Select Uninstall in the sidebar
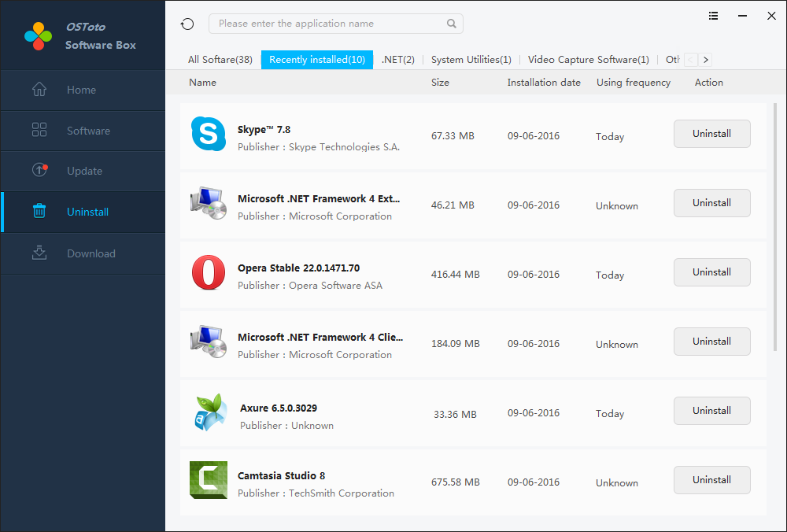The width and height of the screenshot is (787, 532). (x=83, y=212)
